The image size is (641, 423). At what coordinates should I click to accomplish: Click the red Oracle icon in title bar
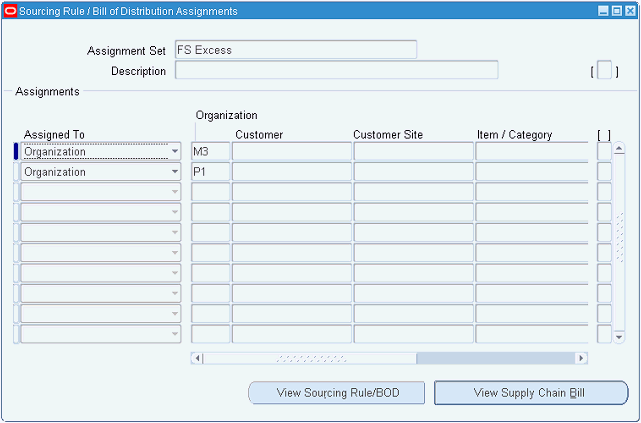10,11
